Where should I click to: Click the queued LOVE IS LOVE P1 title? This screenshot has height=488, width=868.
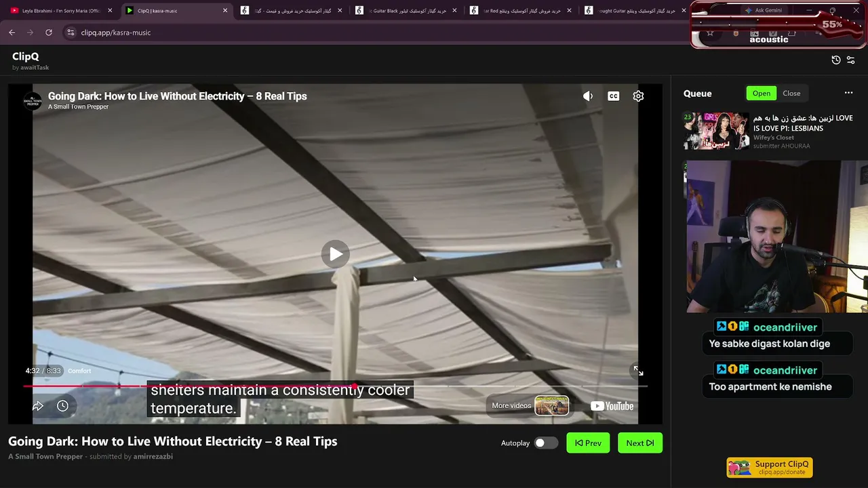pos(803,123)
